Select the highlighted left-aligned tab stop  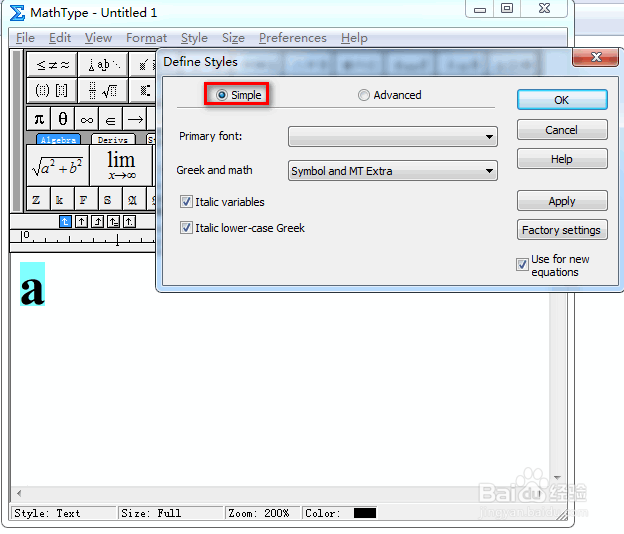point(65,221)
